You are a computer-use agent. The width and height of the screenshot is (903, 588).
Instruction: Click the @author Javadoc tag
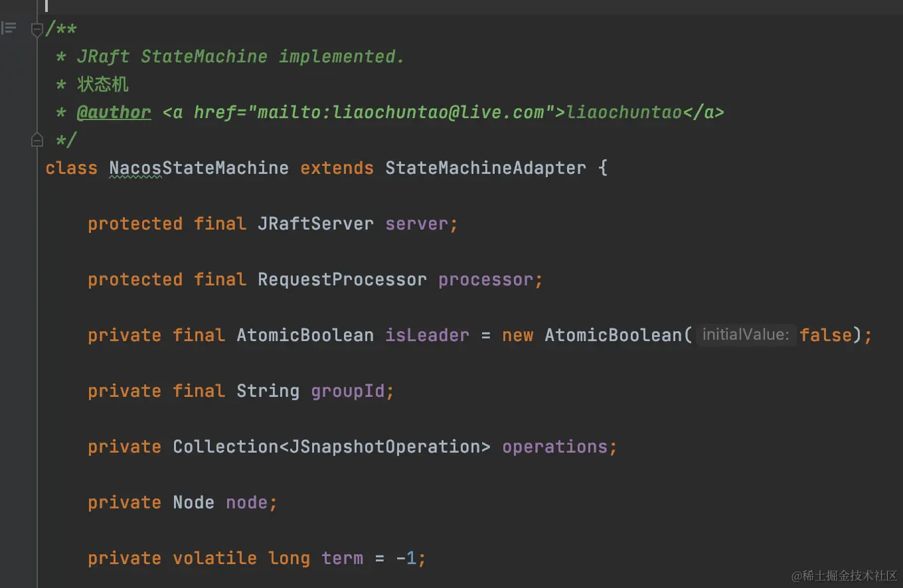click(x=114, y=112)
